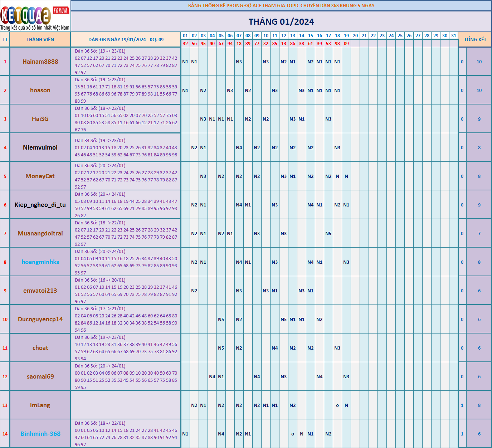Image resolution: width=492 pixels, height=448 pixels.
Task: Click Ducnguyencp14's N5 cell on day 05
Action: pos(221,319)
